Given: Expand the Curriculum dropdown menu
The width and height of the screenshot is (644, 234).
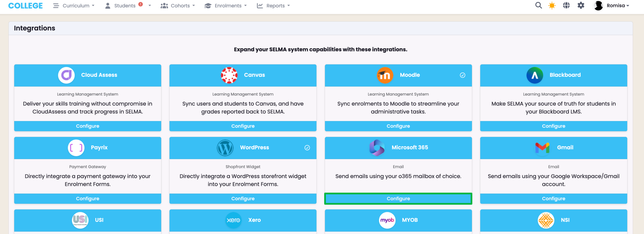Looking at the screenshot, I should 74,6.
